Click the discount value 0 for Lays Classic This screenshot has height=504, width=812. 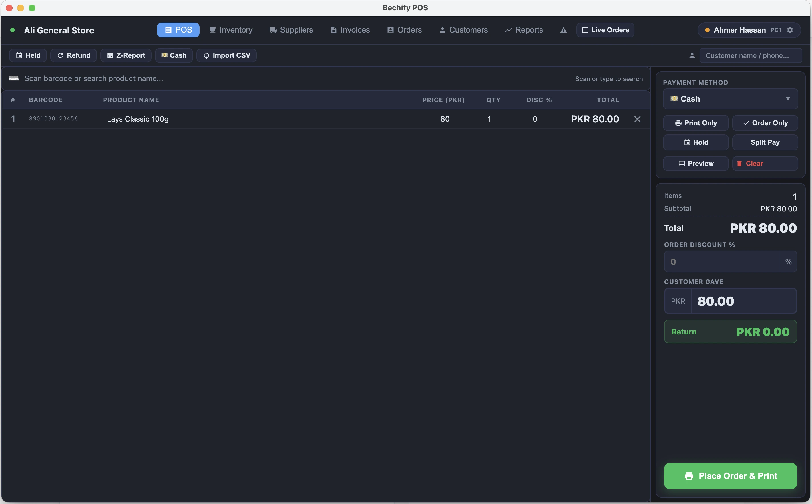pos(535,119)
